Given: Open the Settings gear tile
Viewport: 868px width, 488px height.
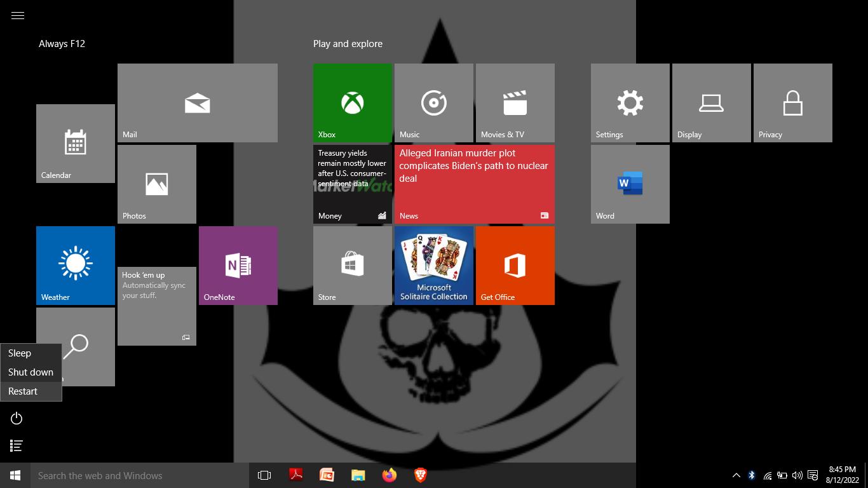Looking at the screenshot, I should tap(630, 103).
